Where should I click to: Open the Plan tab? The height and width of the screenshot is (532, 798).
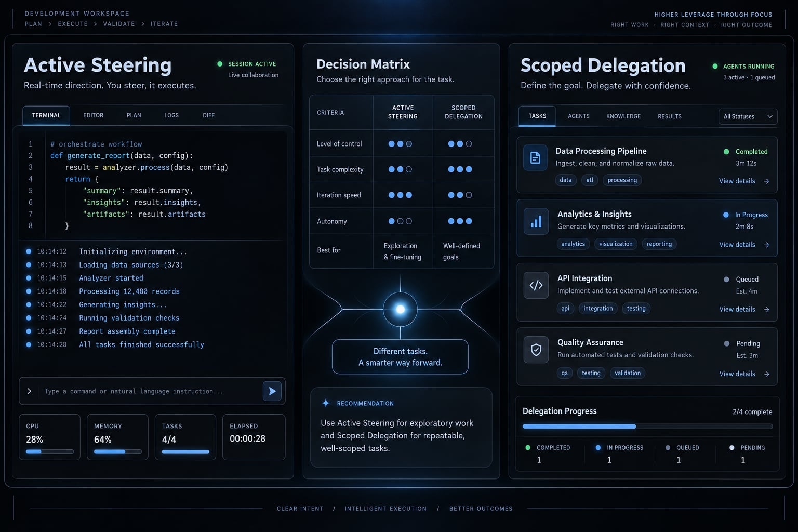(134, 115)
